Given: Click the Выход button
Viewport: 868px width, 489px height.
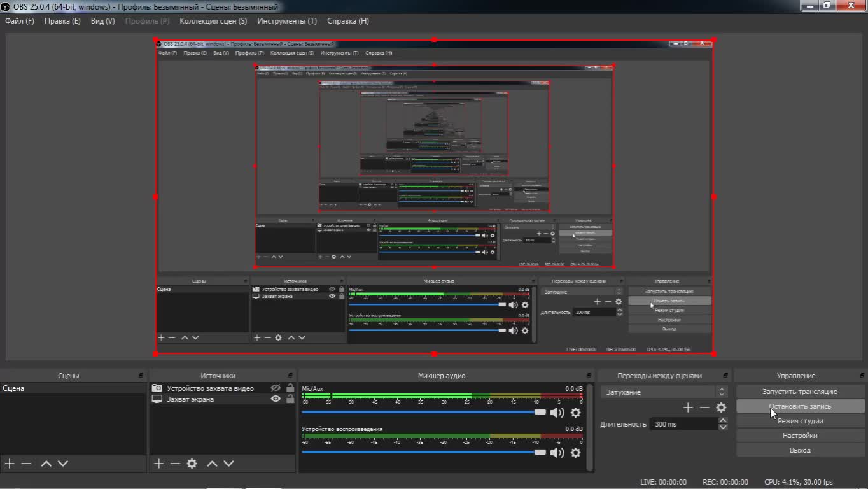Looking at the screenshot, I should (801, 450).
